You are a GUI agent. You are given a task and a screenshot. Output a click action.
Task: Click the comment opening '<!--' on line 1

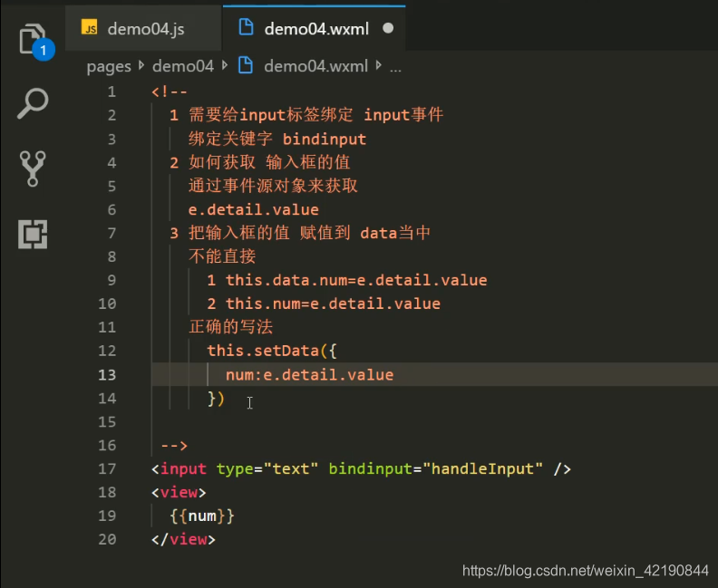[170, 92]
